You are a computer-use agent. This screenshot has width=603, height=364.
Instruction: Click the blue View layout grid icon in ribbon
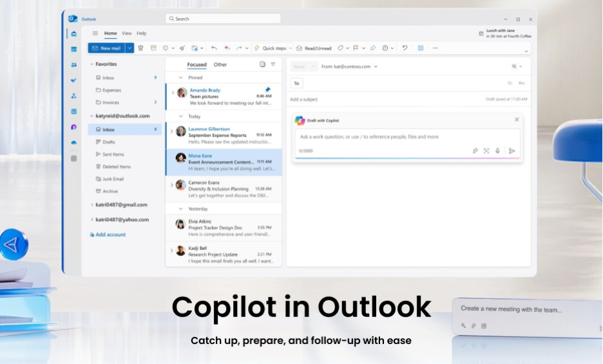[x=421, y=48]
